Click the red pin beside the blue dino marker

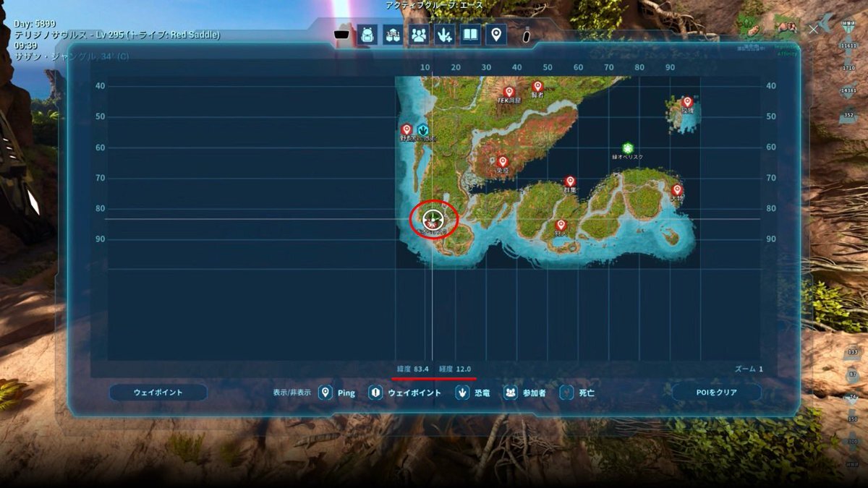pos(407,130)
